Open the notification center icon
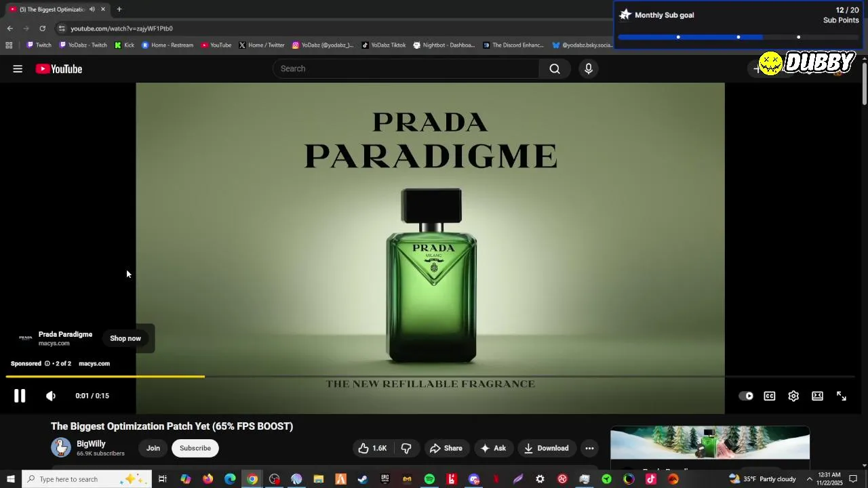The height and width of the screenshot is (488, 868). (x=853, y=479)
